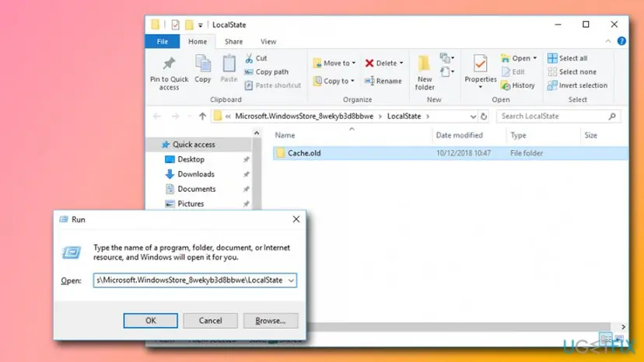The width and height of the screenshot is (644, 362).
Task: Click Edit in the ribbon
Action: (513, 71)
